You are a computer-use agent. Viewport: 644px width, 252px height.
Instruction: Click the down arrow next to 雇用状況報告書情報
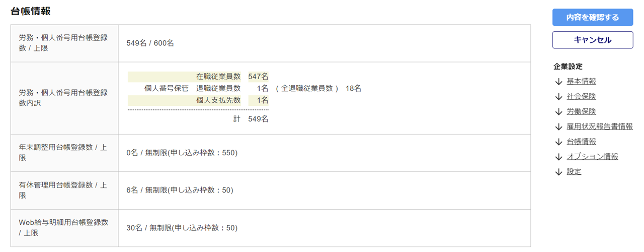(x=558, y=127)
